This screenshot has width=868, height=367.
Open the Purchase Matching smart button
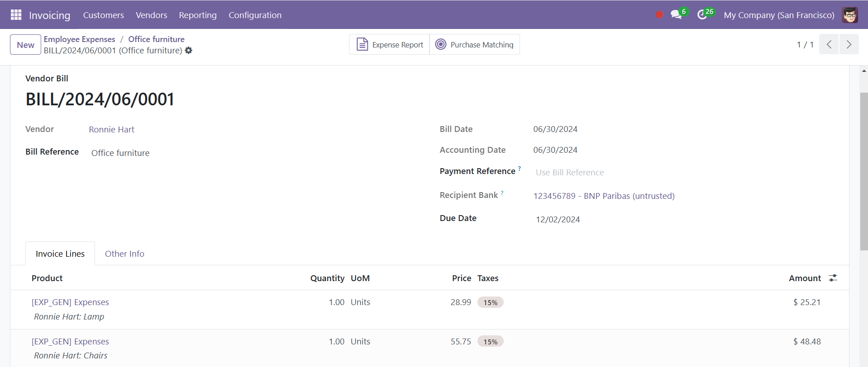point(474,44)
